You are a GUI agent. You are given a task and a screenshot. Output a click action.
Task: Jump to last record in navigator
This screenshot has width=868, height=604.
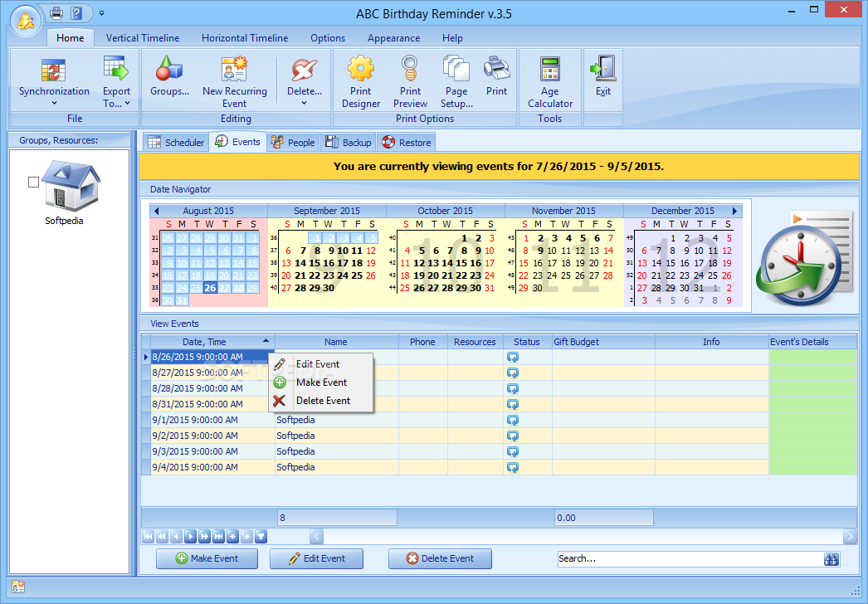coord(219,536)
